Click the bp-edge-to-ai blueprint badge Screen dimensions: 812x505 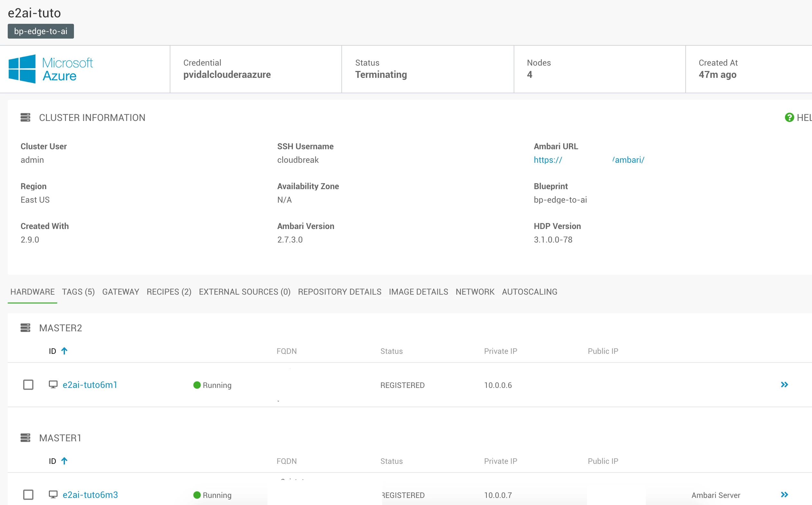tap(41, 31)
